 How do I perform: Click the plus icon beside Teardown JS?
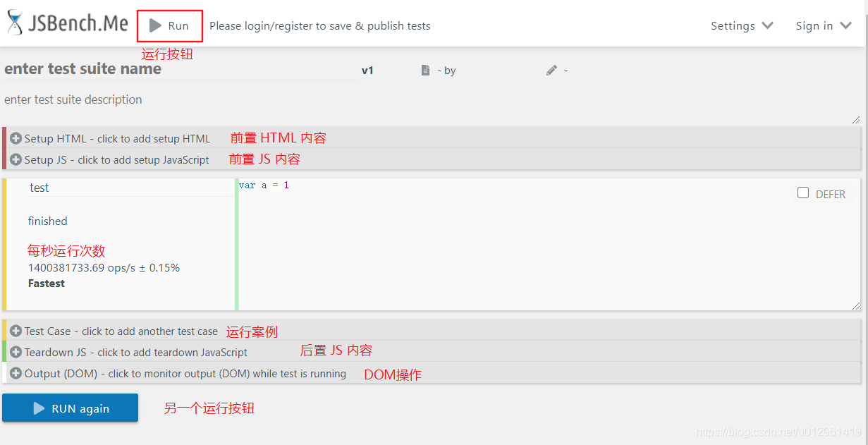(x=15, y=350)
